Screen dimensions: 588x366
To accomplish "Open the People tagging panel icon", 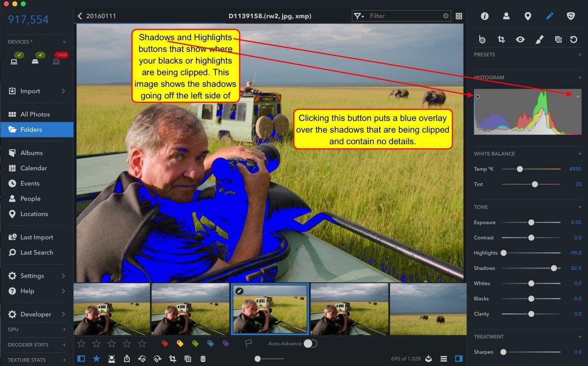I will click(x=506, y=16).
